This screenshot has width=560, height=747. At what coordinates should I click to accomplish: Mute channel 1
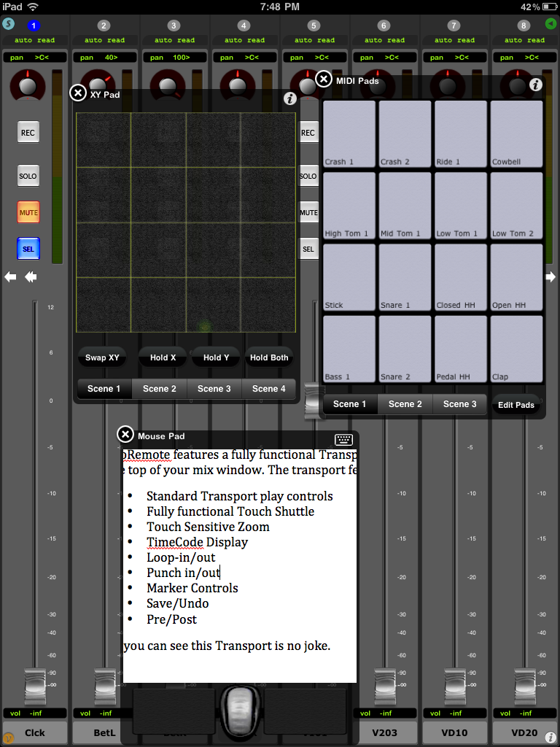(x=28, y=212)
